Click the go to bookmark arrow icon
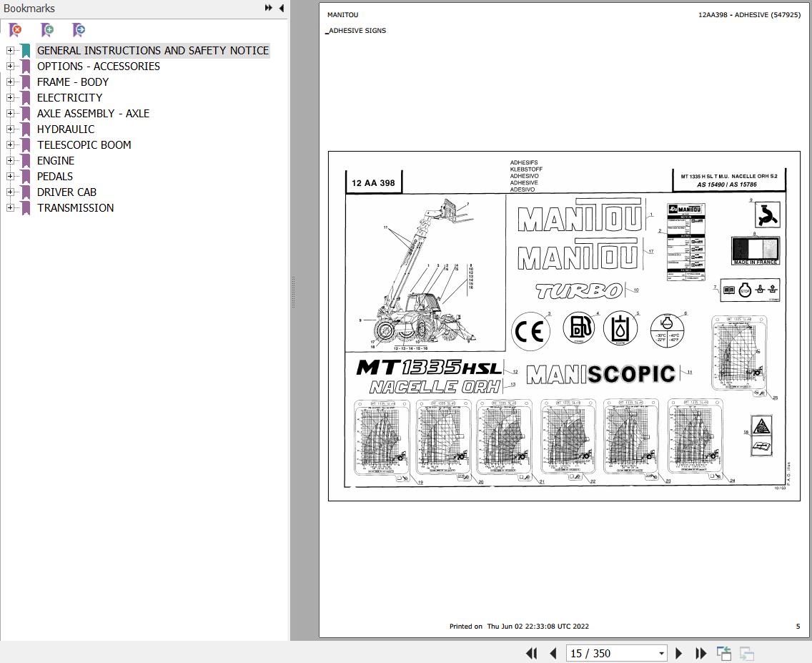The width and height of the screenshot is (812, 663). pyautogui.click(x=79, y=30)
